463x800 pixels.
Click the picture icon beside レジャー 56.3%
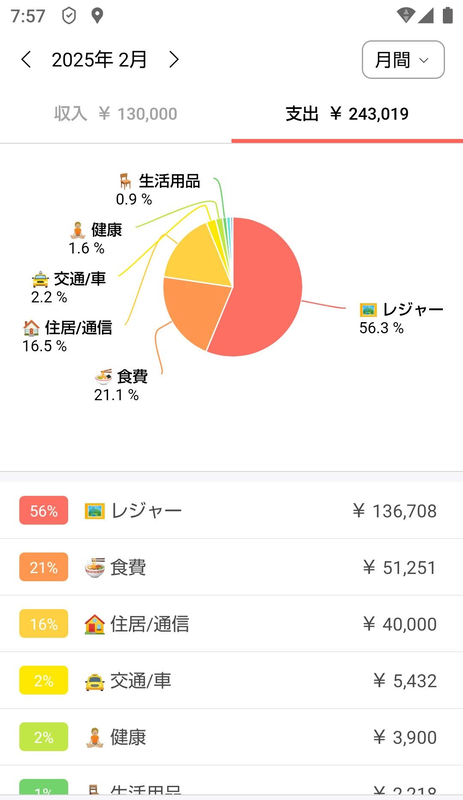[x=368, y=309]
